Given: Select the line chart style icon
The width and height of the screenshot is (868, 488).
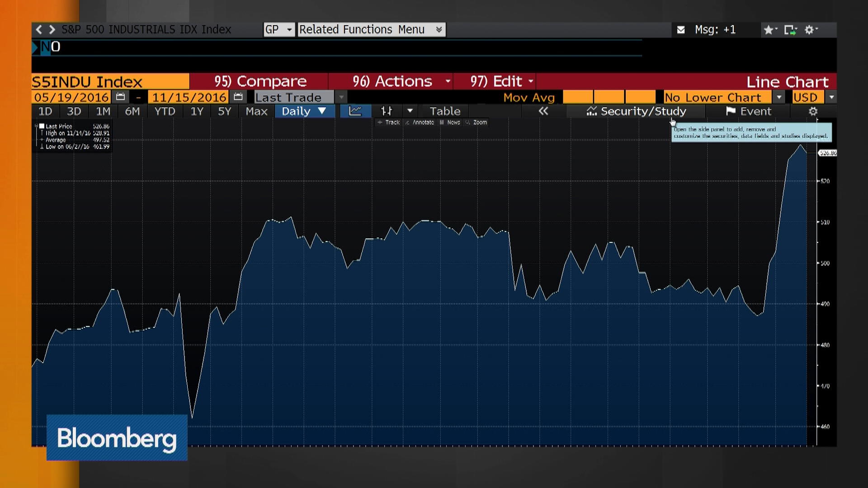Looking at the screenshot, I should [355, 111].
